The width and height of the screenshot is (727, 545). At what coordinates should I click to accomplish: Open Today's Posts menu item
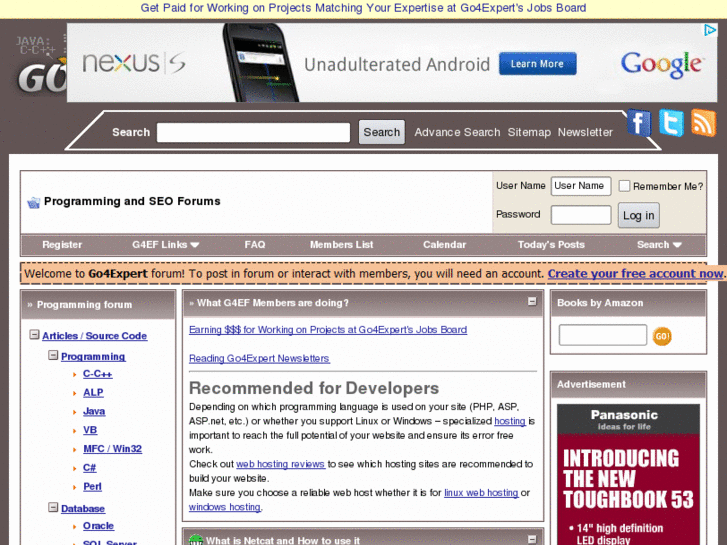point(551,244)
